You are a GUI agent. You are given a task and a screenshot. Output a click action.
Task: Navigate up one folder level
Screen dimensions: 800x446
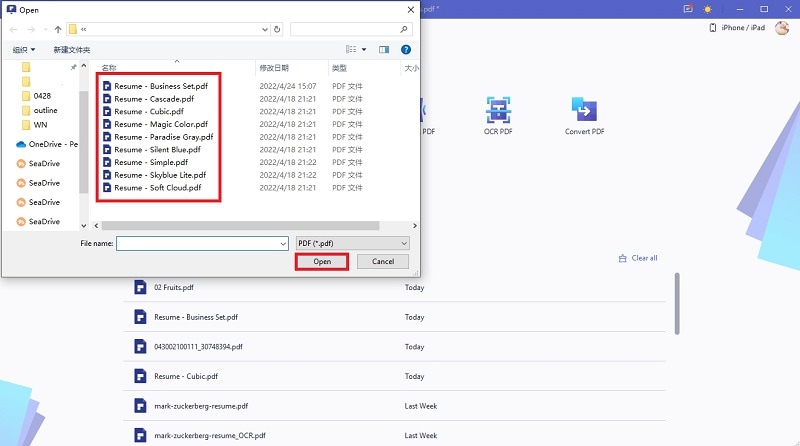point(58,30)
